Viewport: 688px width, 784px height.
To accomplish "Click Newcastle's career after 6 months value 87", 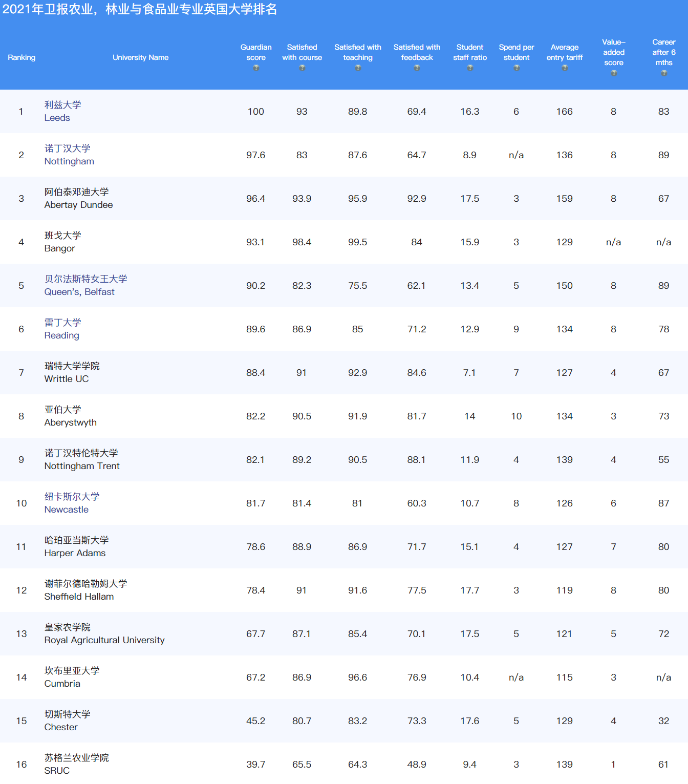I will (x=664, y=503).
